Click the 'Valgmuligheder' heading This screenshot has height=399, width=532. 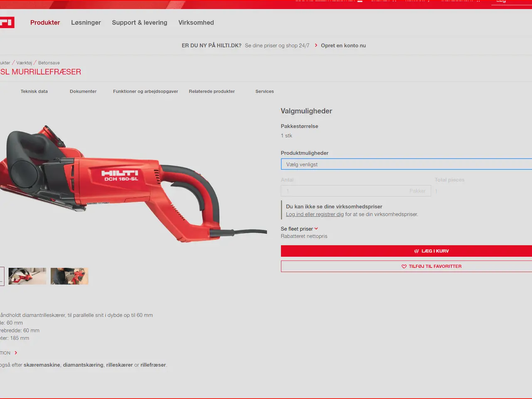point(306,111)
